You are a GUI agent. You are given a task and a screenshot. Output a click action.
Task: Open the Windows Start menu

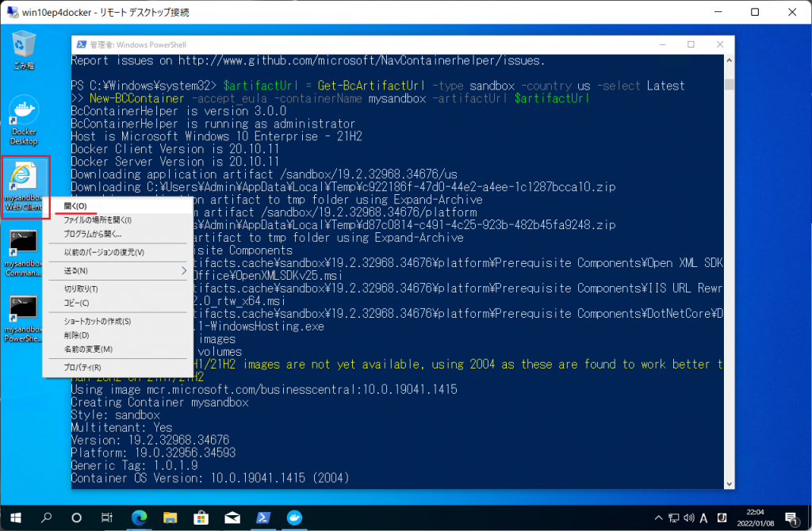16,518
